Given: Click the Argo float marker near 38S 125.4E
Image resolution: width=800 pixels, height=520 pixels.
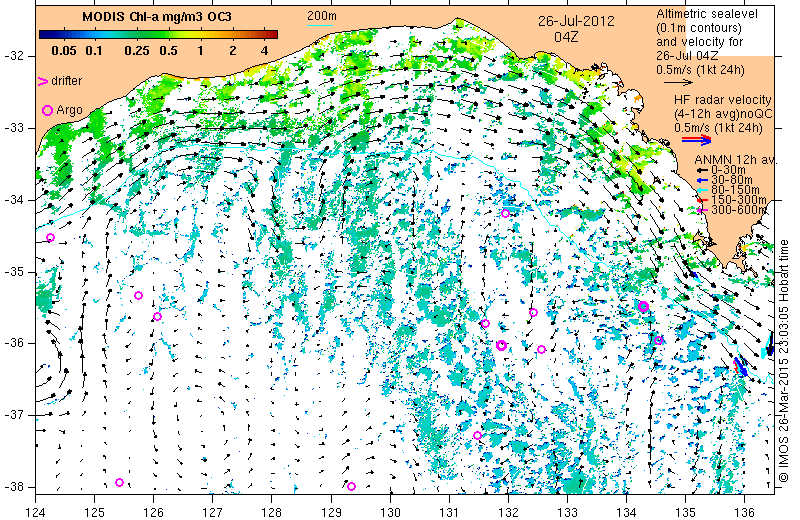Looking at the screenshot, I should tap(119, 482).
